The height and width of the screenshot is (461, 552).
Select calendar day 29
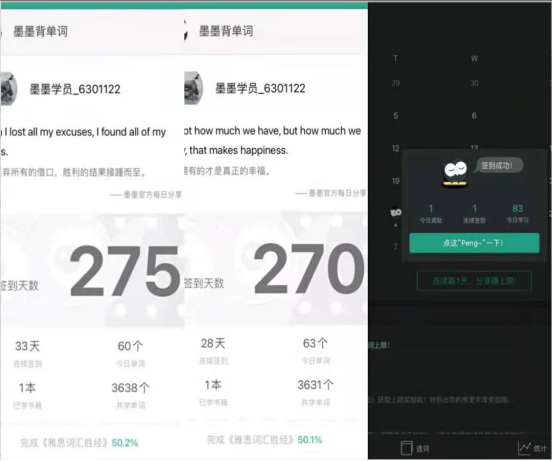tap(396, 83)
